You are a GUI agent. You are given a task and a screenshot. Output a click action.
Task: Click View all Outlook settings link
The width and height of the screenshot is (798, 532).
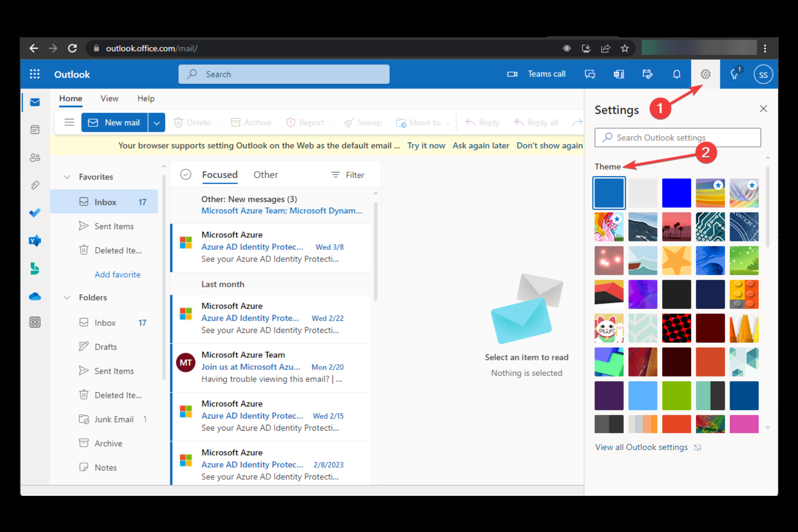[x=641, y=446]
